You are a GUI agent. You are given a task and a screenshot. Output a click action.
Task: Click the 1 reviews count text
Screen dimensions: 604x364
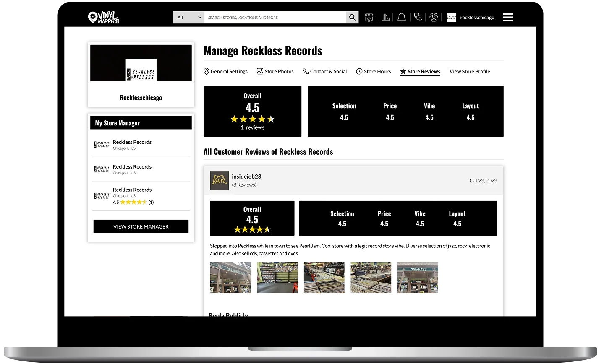point(253,127)
